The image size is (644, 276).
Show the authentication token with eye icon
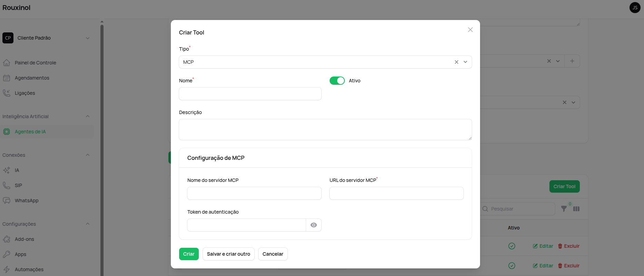pyautogui.click(x=314, y=225)
